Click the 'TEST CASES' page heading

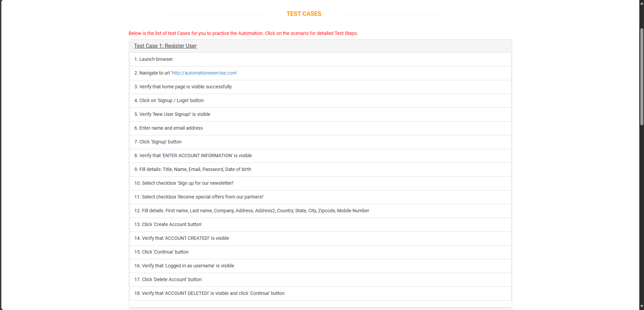tap(303, 14)
